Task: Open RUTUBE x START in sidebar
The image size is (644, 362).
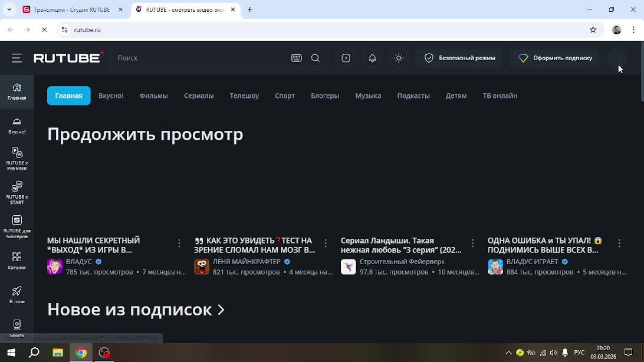Action: coord(17,193)
